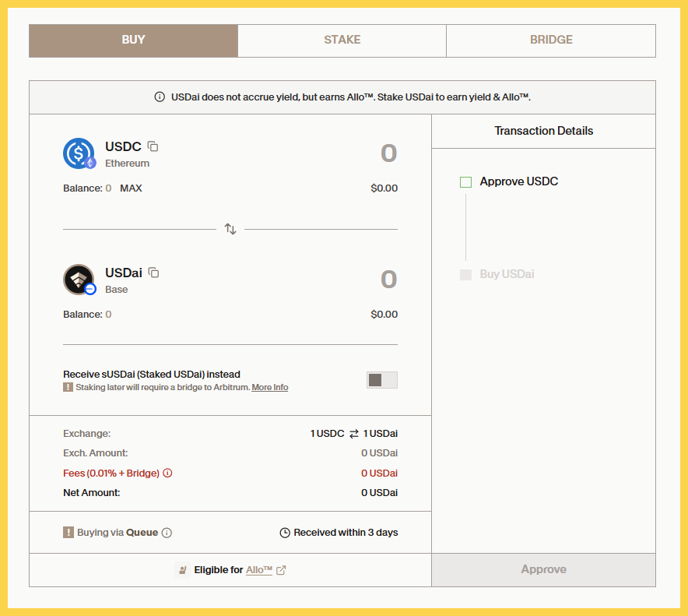Copy the USDai token address

point(153,273)
